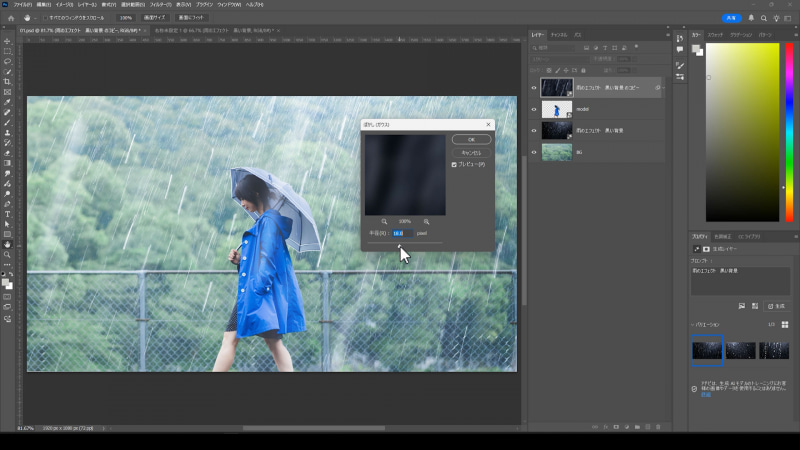Select the Lasso tool
The height and width of the screenshot is (450, 800).
pos(7,61)
